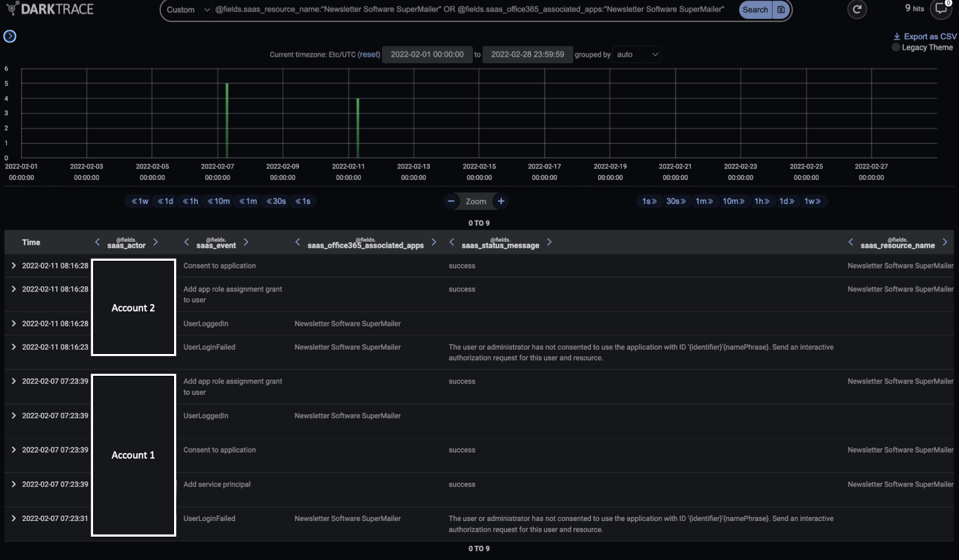Expand the 08:16:28 Consent to application row
Screen dimensions: 959x560
coord(13,266)
